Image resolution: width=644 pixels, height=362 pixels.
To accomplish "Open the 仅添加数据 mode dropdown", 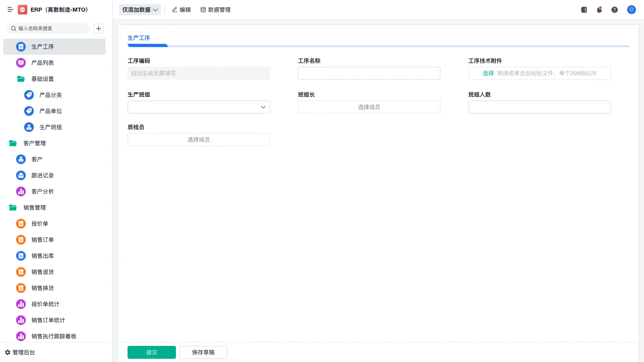I will pyautogui.click(x=140, y=10).
